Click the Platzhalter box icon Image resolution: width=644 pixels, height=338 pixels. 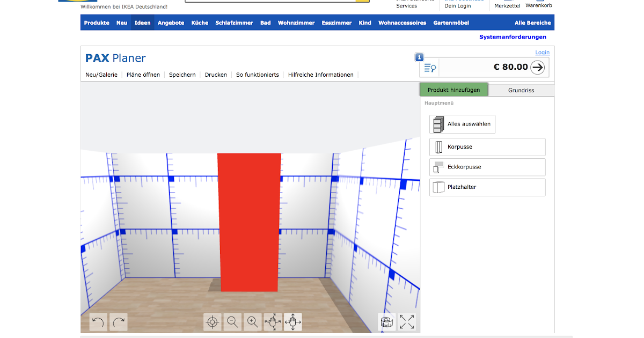(x=439, y=187)
